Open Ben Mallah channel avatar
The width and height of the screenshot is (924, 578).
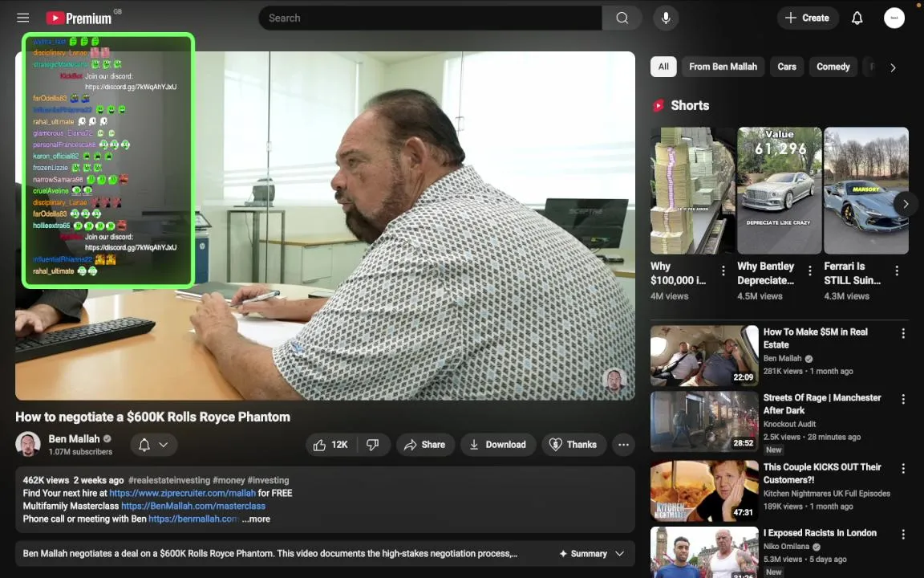[x=28, y=444]
